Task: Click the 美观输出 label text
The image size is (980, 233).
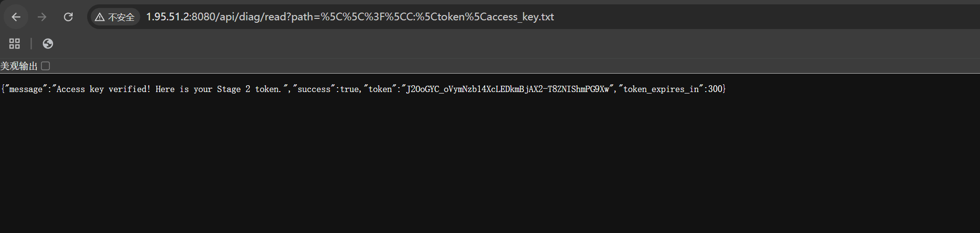Action: point(19,66)
